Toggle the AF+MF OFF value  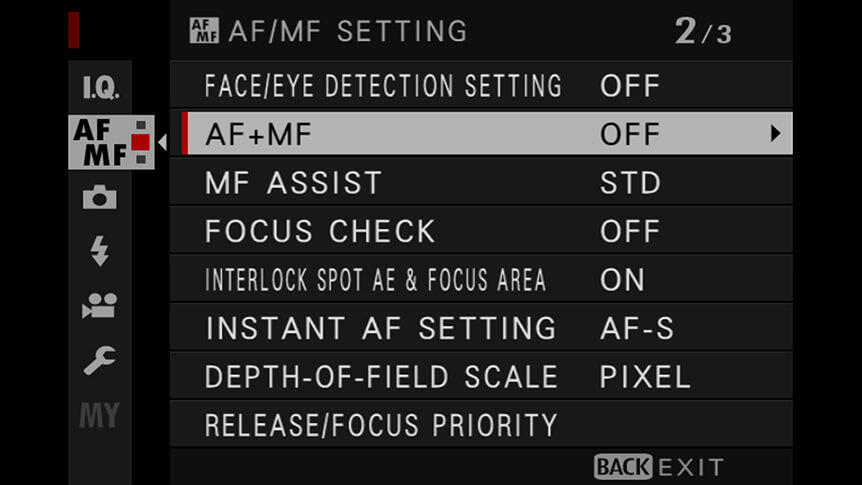coord(630,134)
